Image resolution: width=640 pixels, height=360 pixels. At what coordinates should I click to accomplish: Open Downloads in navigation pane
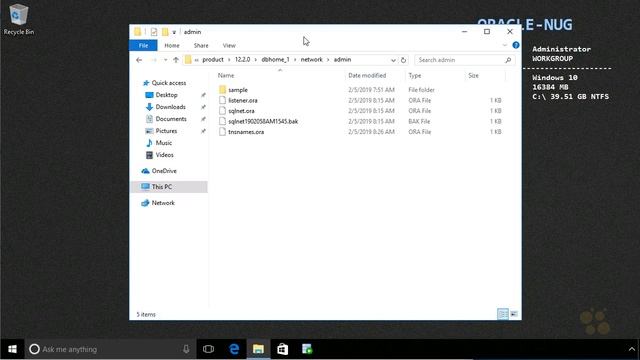tap(171, 107)
